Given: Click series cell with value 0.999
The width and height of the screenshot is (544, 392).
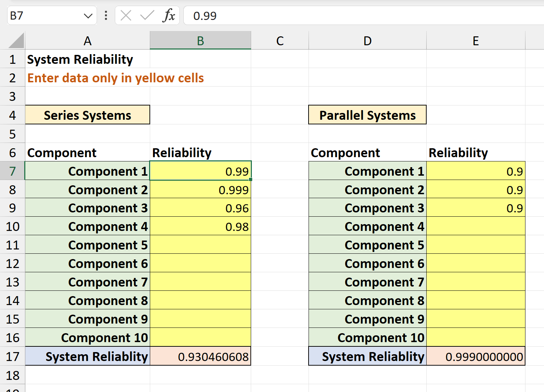Looking at the screenshot, I should (200, 189).
